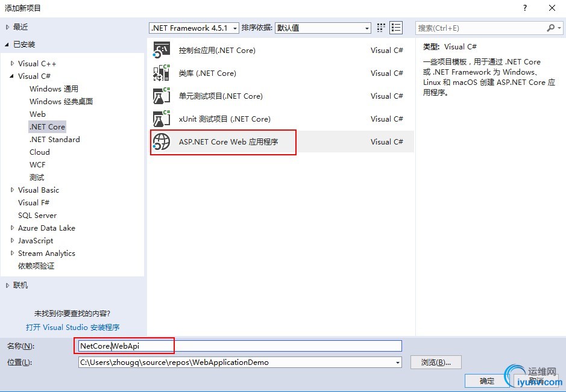Click the search magnifier icon
The width and height of the screenshot is (566, 392).
point(550,28)
